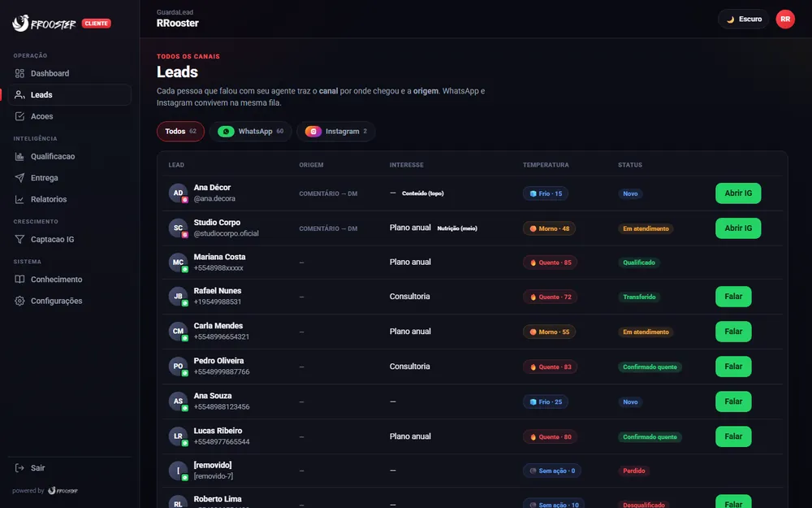812x508 pixels.
Task: Open Relatorios page
Action: (x=69, y=199)
